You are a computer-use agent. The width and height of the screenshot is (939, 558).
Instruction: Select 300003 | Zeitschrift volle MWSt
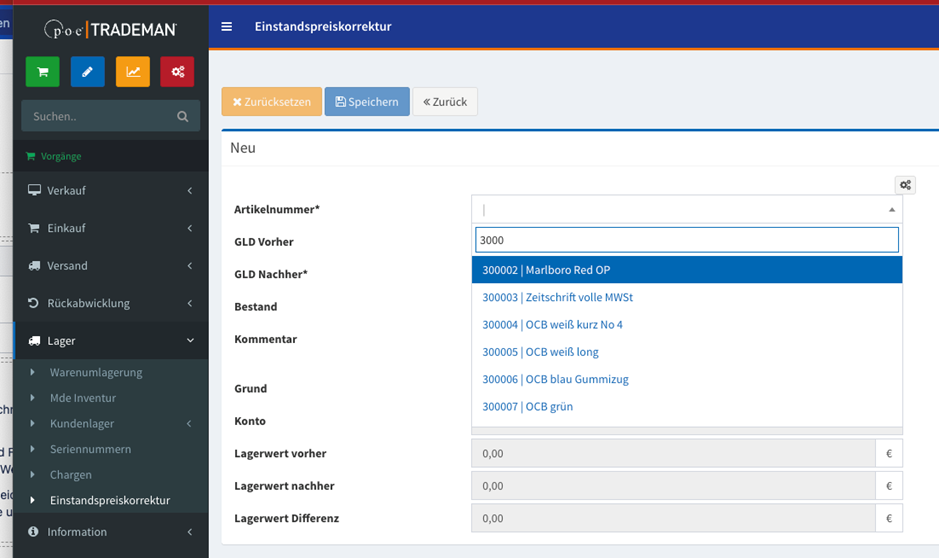click(687, 297)
